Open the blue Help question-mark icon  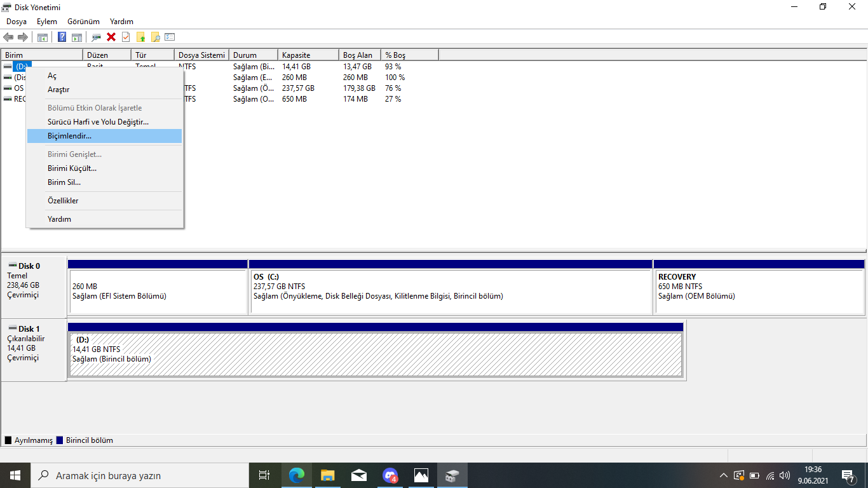pos(62,37)
